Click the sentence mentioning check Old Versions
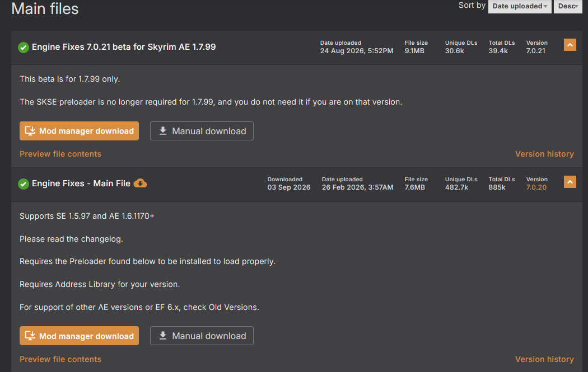This screenshot has width=588, height=372. pyautogui.click(x=139, y=307)
